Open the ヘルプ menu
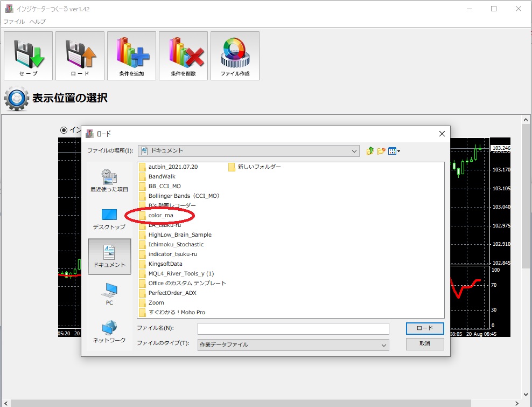 pos(38,22)
